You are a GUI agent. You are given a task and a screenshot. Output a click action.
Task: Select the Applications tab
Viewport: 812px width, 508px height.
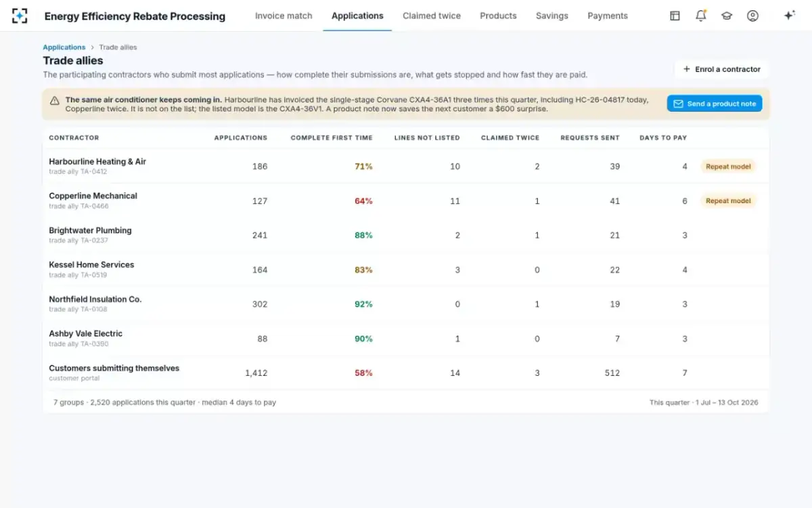coord(357,16)
